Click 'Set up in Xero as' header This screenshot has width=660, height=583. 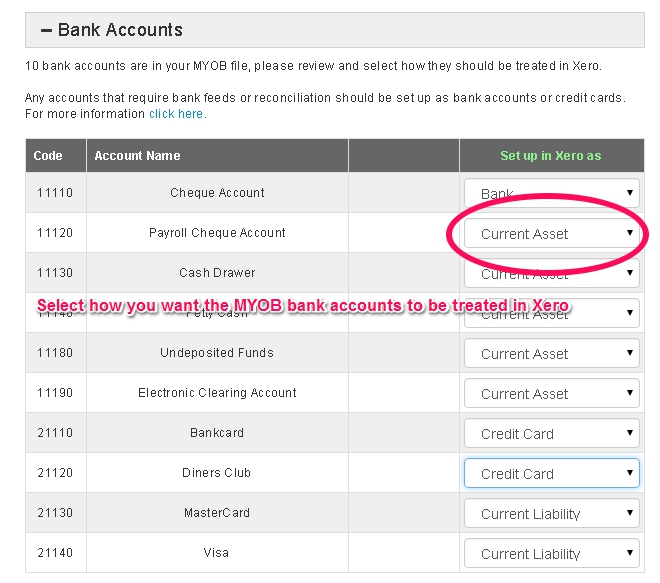(550, 156)
